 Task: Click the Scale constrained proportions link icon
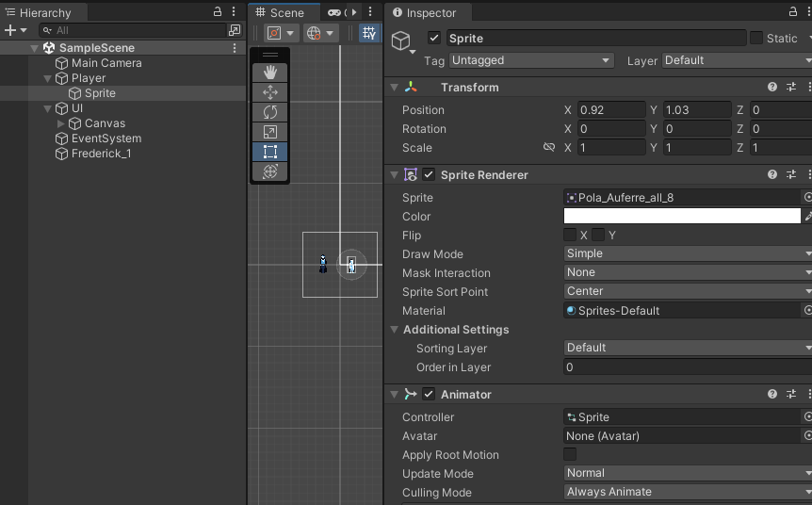549,148
